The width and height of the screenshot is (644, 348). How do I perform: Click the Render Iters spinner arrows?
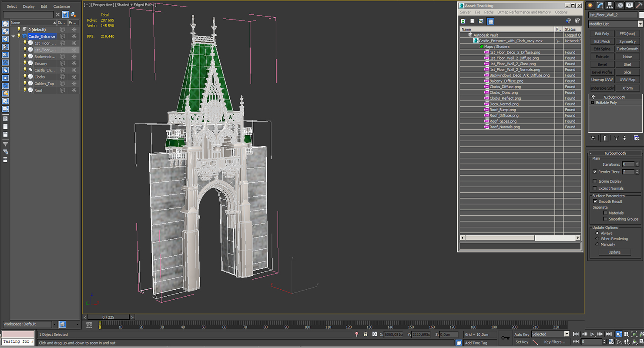pyautogui.click(x=637, y=172)
